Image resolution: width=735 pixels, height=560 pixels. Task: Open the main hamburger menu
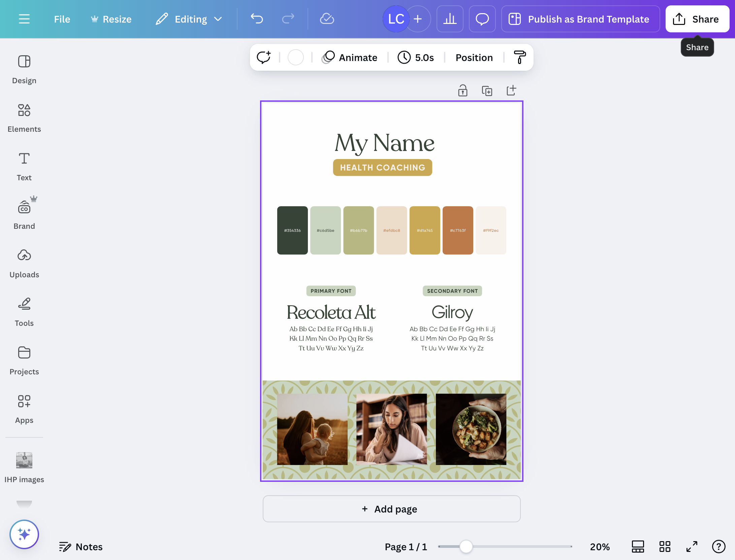coord(24,19)
